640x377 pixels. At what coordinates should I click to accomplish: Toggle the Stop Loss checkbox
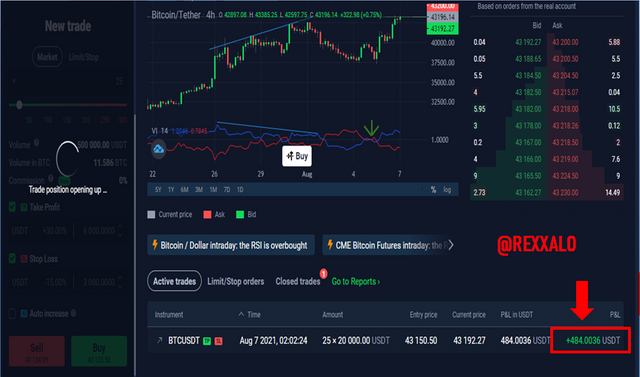[12, 258]
